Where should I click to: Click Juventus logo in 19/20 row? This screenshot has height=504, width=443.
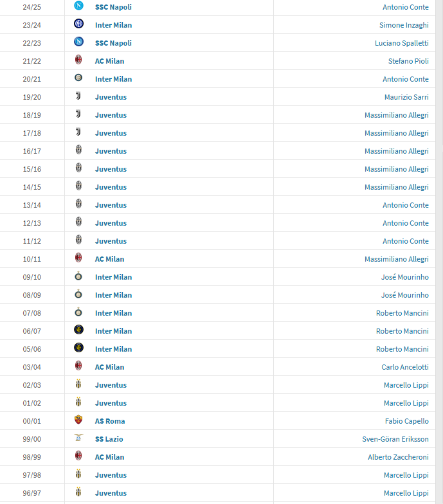pos(78,96)
